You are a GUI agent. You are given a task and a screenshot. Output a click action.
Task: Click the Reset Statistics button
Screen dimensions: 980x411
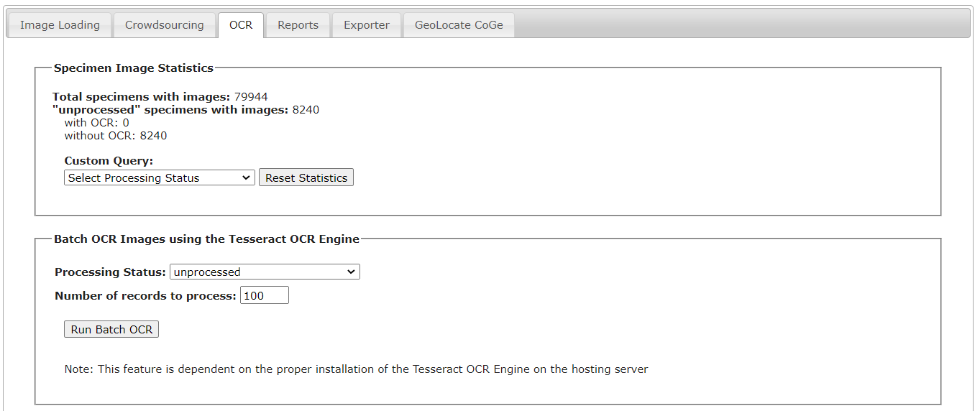306,177
